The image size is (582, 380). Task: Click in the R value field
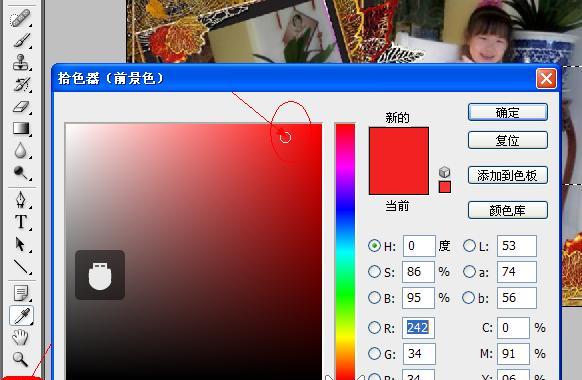click(x=418, y=328)
